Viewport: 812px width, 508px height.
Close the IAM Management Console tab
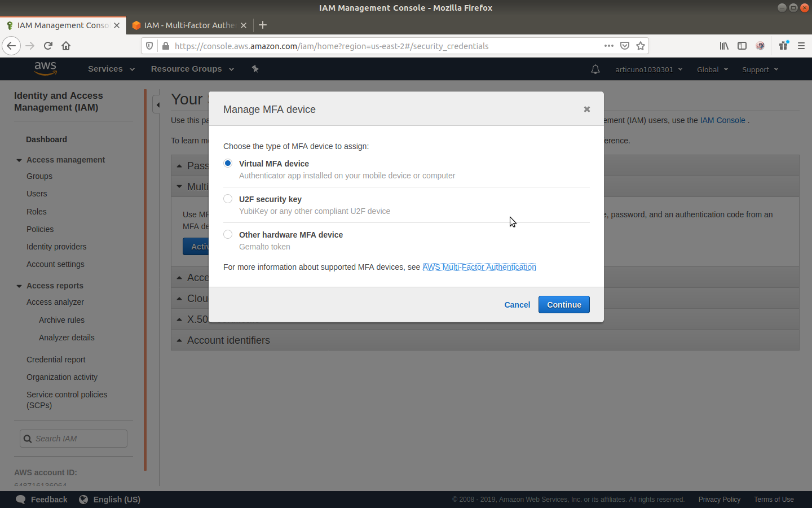(117, 25)
